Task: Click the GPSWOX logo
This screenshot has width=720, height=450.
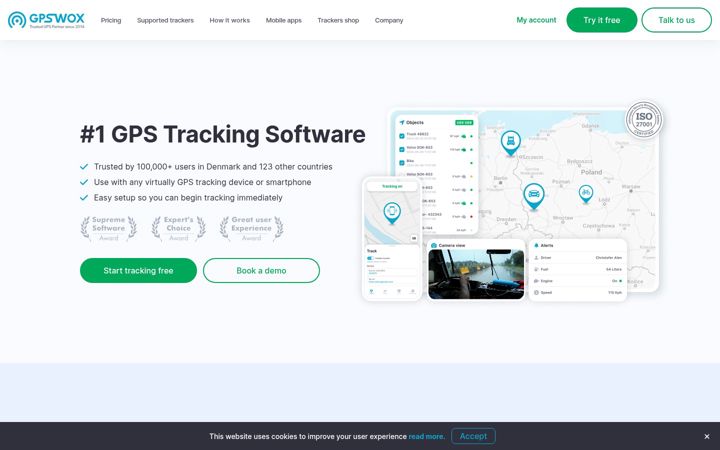Action: [x=46, y=20]
